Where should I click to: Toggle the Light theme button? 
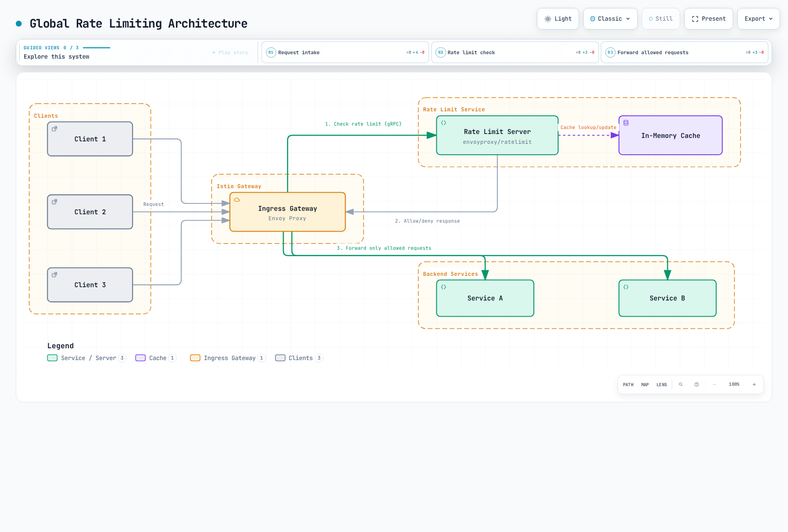(558, 19)
